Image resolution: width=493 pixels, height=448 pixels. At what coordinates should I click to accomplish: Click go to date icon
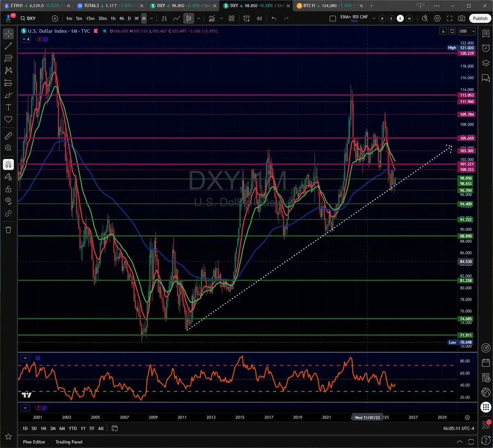click(114, 428)
